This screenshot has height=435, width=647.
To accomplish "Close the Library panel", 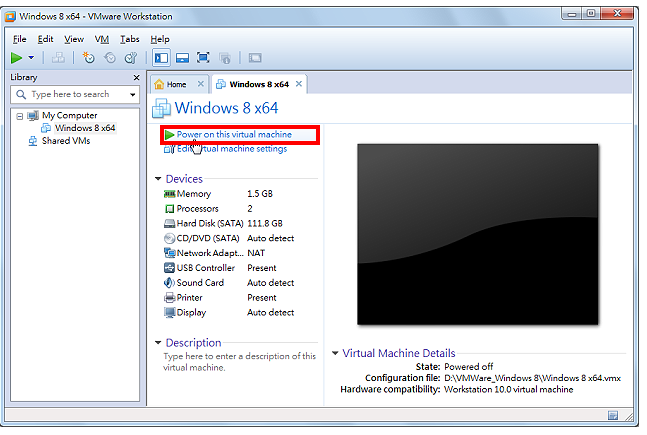I will tap(137, 78).
